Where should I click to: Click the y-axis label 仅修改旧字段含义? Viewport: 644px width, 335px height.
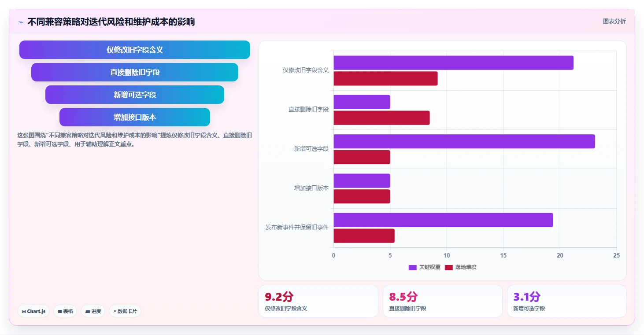coord(306,70)
